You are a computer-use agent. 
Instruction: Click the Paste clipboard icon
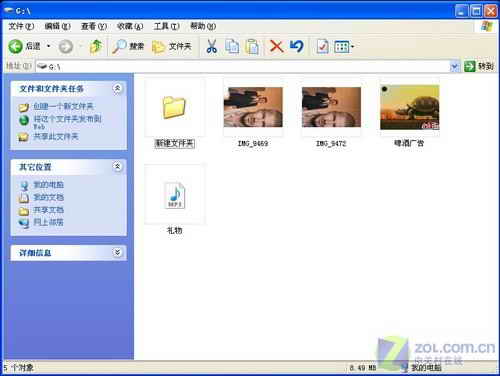click(252, 46)
